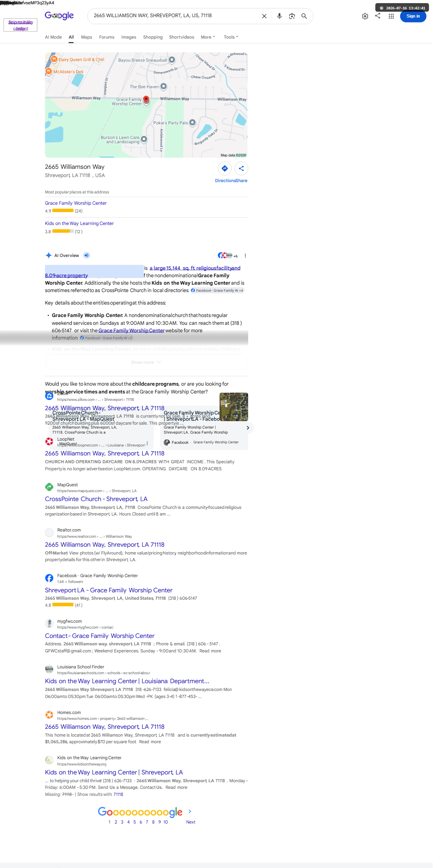Click LoopNet favicon icon
Viewport: 438px width, 868px height.
pyautogui.click(x=49, y=441)
